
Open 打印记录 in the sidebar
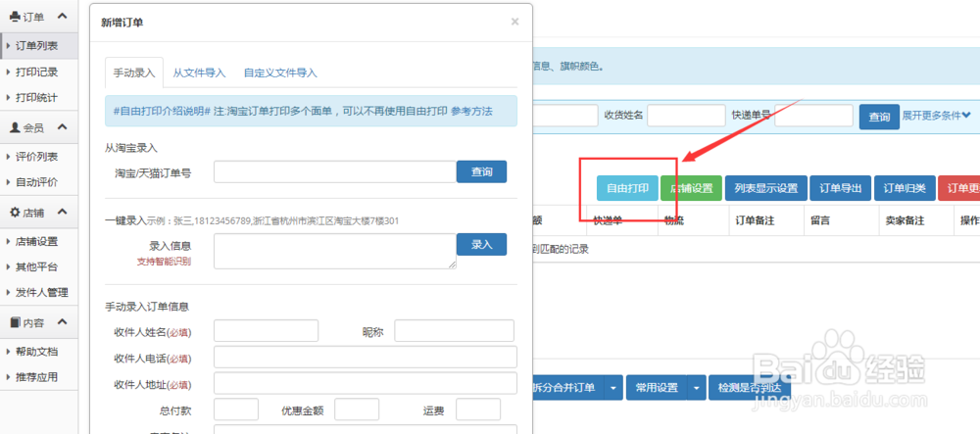[39, 72]
